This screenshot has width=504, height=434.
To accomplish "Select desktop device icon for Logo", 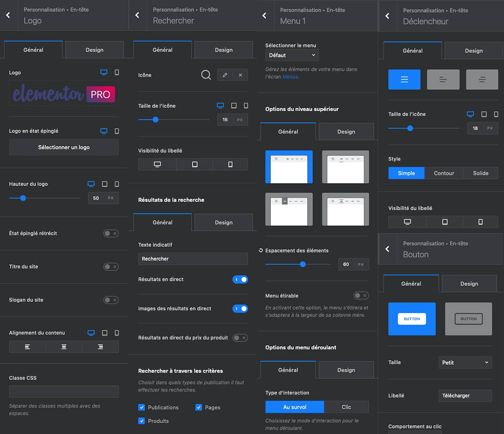I will [104, 72].
